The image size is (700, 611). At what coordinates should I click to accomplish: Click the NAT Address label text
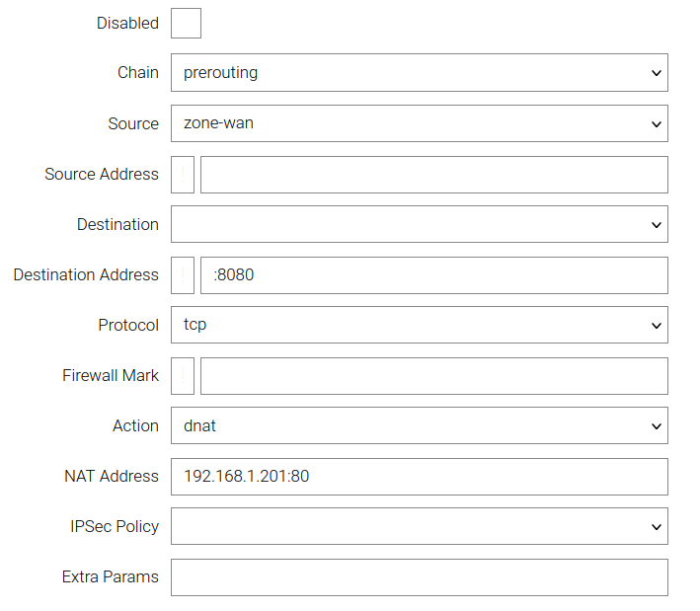point(111,476)
